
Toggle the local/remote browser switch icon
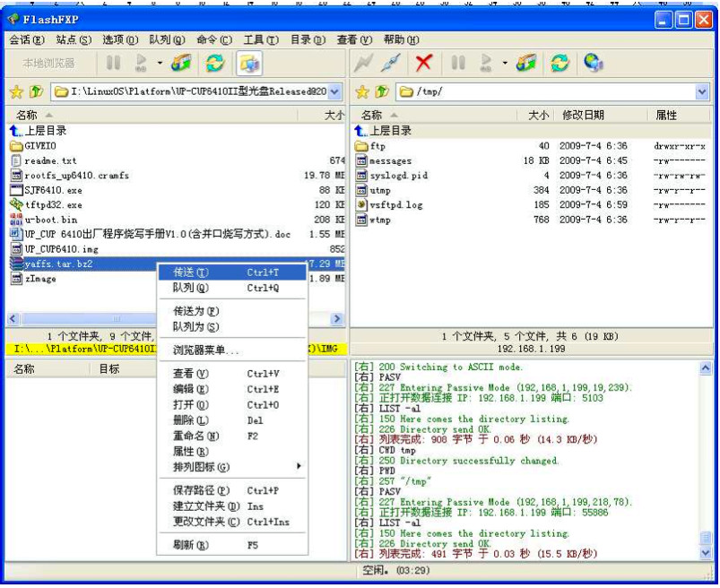(249, 63)
